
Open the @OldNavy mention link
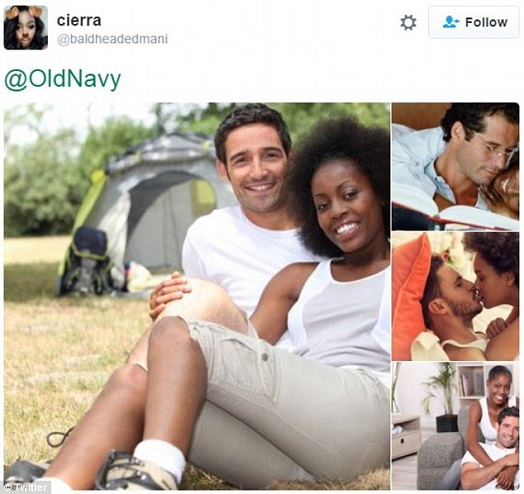click(x=62, y=80)
